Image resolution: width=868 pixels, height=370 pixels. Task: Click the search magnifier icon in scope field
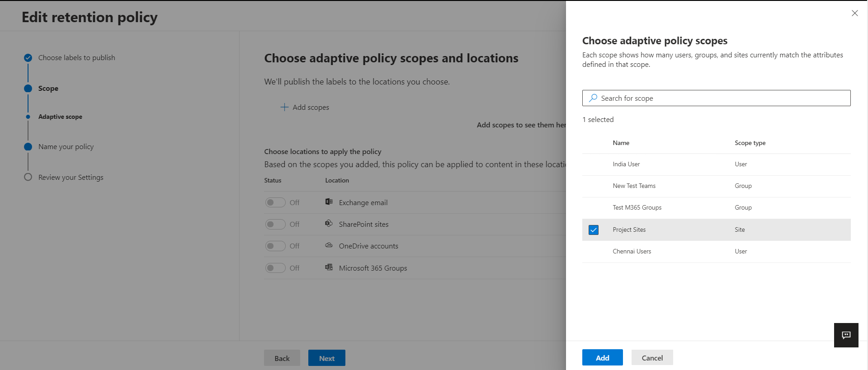click(593, 98)
